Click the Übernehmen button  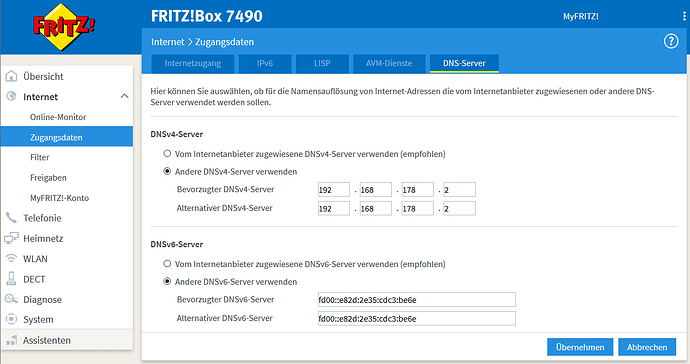pos(580,347)
